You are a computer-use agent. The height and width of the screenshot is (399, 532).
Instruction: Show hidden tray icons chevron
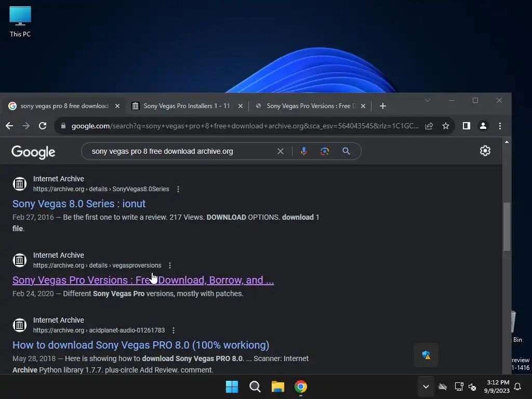coord(426,387)
